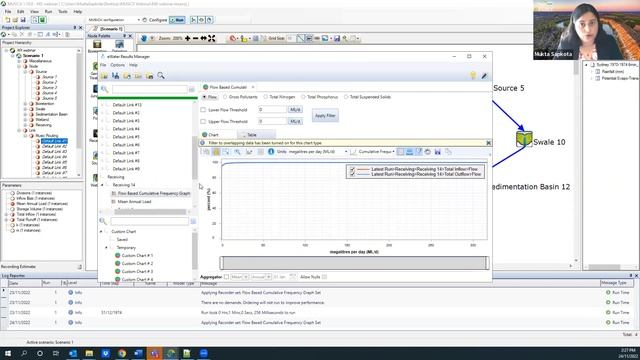Open the Options menu in Results Manager
This screenshot has height=360, width=640.
[x=118, y=65]
